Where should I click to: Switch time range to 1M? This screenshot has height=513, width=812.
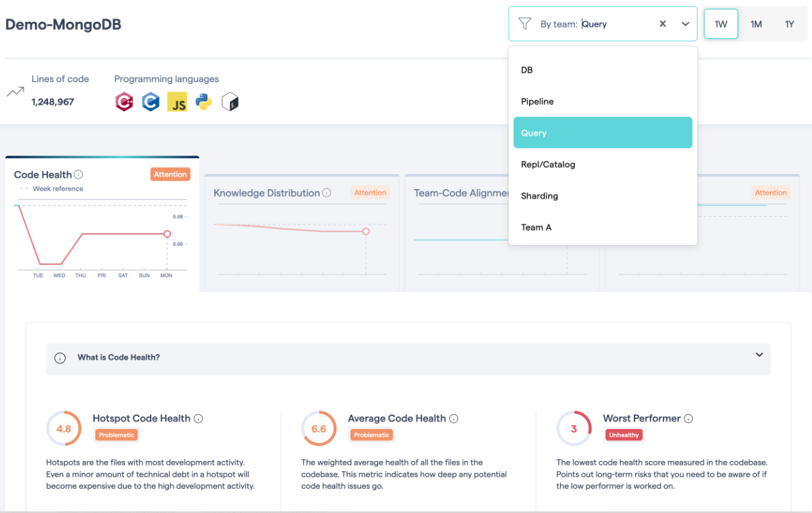pos(756,24)
